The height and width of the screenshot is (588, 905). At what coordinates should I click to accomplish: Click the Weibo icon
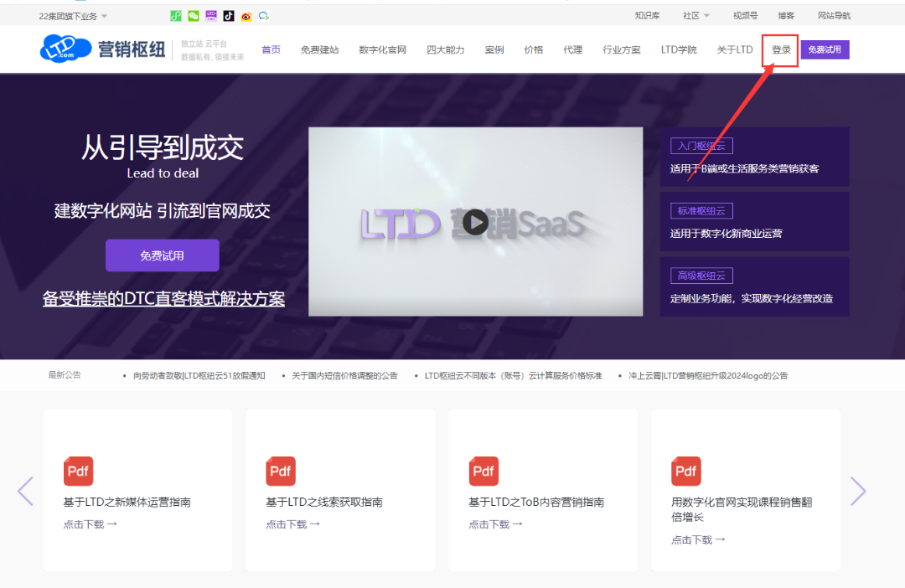point(246,16)
